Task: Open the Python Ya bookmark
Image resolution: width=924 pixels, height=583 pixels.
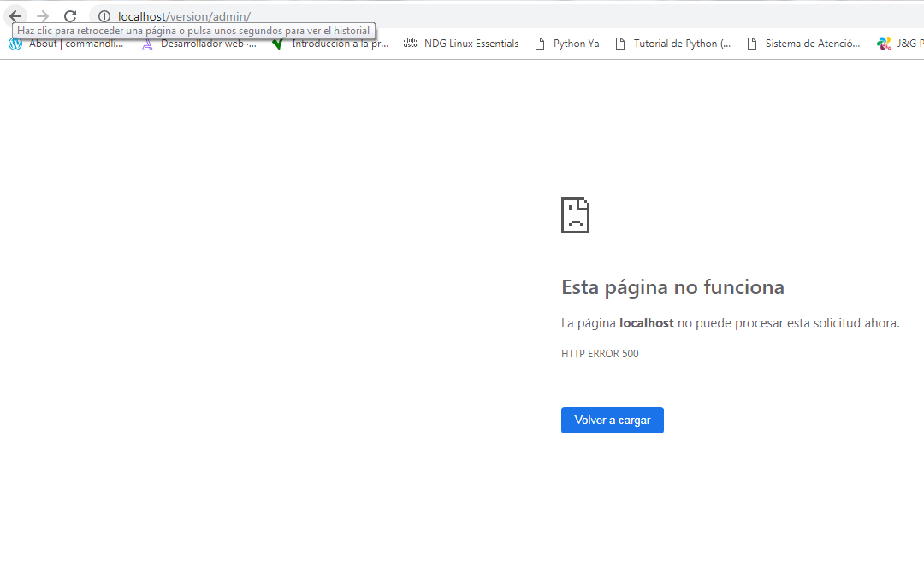Action: (567, 44)
